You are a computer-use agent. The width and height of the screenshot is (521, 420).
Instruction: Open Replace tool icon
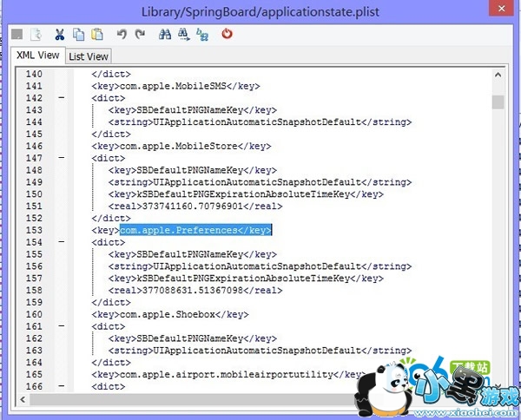pyautogui.click(x=202, y=35)
